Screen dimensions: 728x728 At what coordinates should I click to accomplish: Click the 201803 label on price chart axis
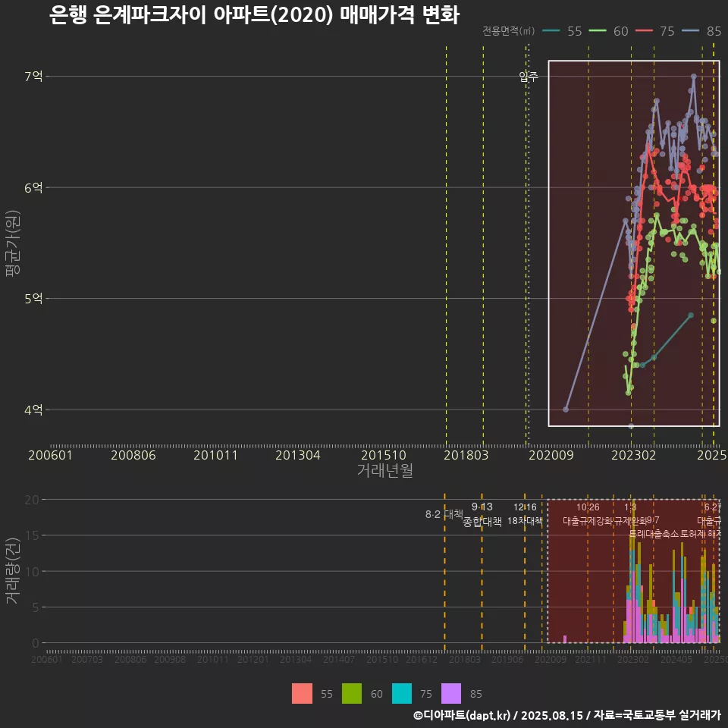(x=466, y=455)
